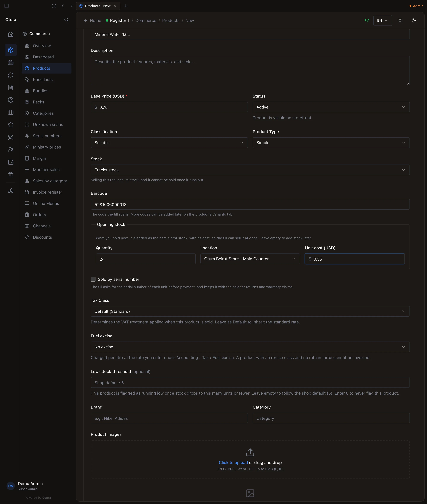
Task: Click the Description text area
Action: 250,70
